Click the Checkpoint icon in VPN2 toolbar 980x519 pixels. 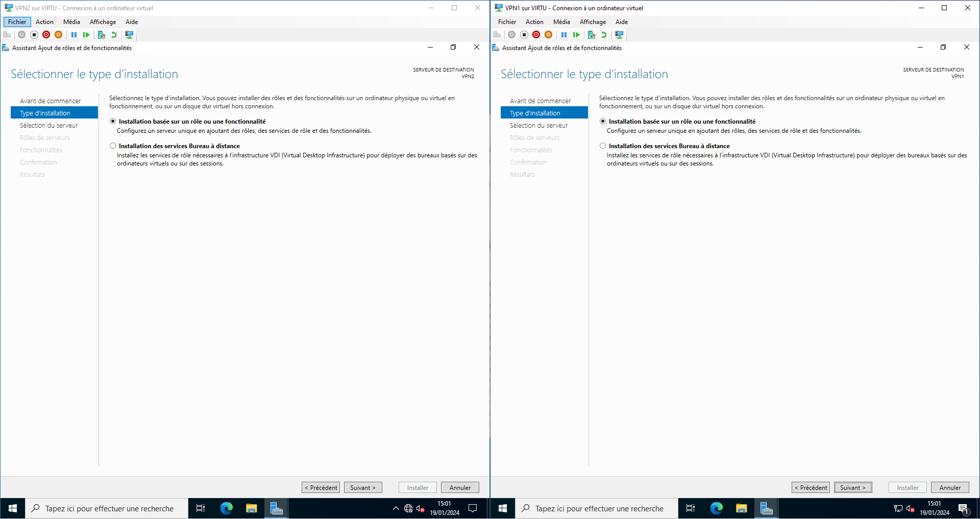[x=102, y=35]
